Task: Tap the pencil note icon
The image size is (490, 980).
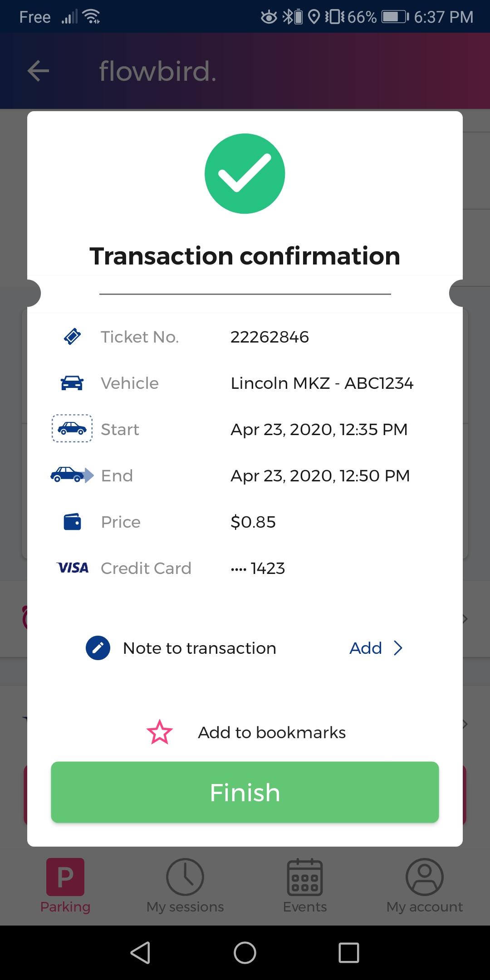Action: (98, 648)
